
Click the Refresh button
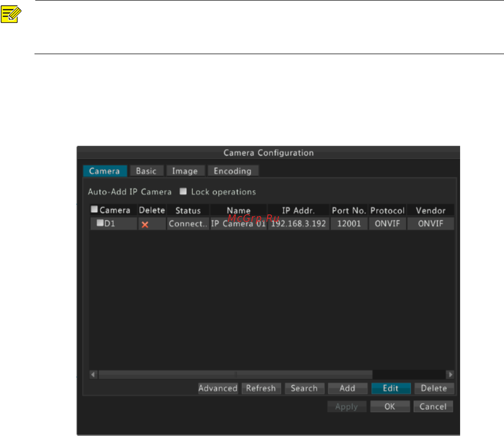261,388
